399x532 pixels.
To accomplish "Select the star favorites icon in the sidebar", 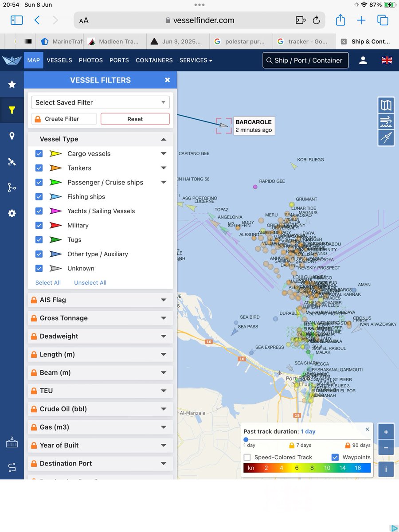I will [12, 84].
